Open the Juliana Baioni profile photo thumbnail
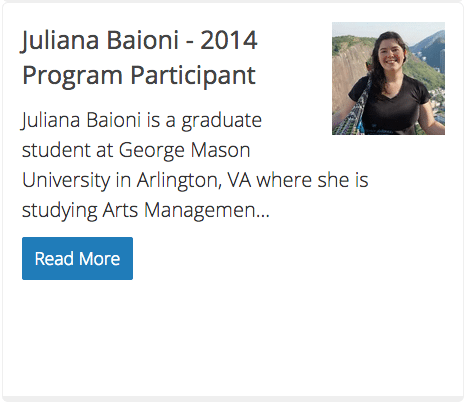The height and width of the screenshot is (407, 467). [388, 79]
